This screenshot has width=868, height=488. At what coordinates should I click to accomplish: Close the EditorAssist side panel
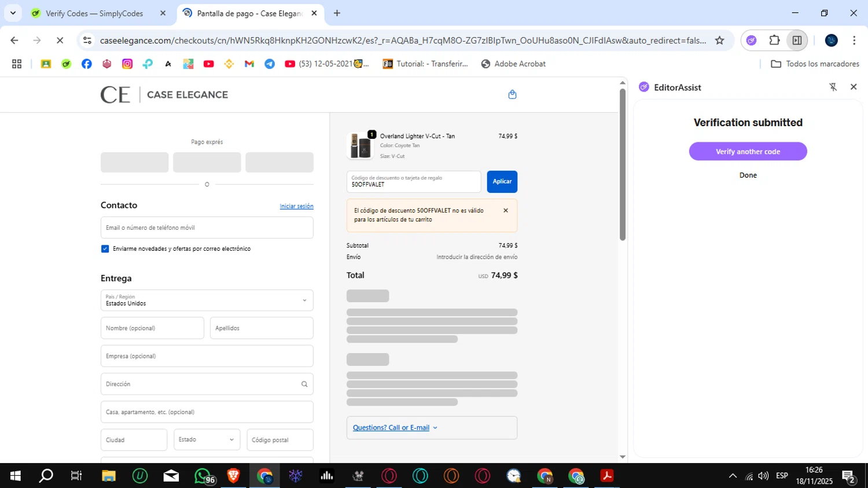coord(854,87)
